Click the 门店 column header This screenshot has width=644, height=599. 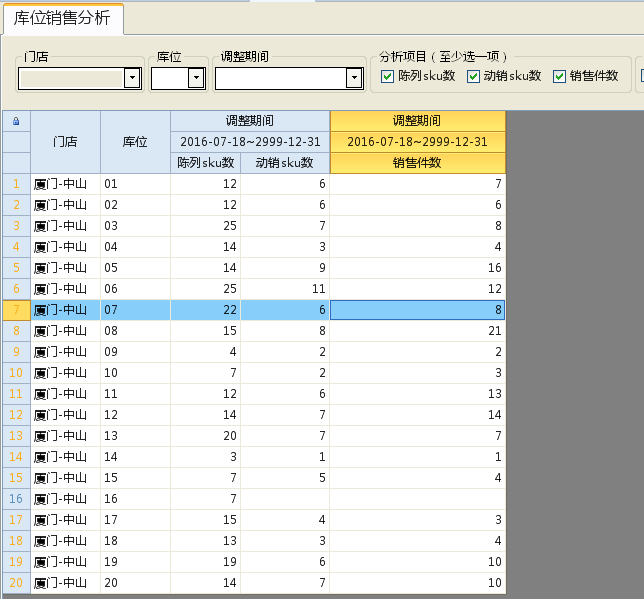65,142
